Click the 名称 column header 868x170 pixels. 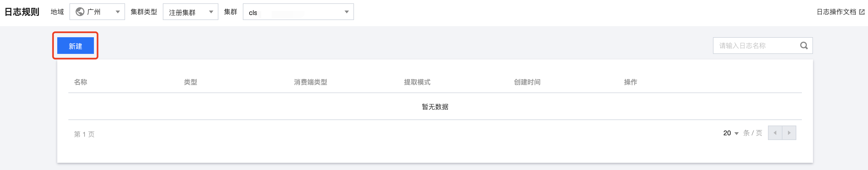pyautogui.click(x=81, y=82)
